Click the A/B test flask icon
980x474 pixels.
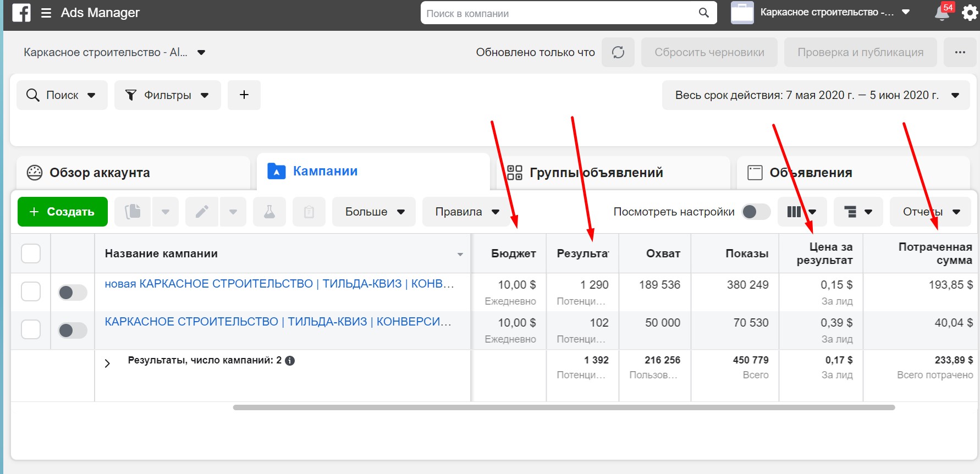(269, 212)
